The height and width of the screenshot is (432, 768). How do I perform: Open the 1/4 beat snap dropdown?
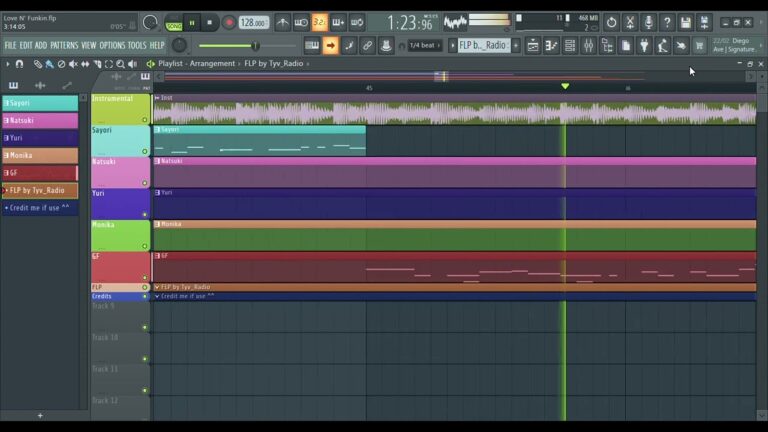(x=425, y=46)
